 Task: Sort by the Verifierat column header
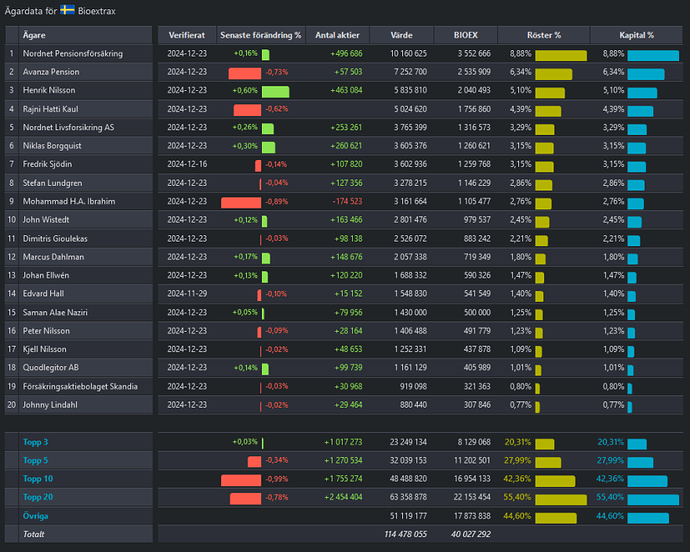(x=187, y=35)
